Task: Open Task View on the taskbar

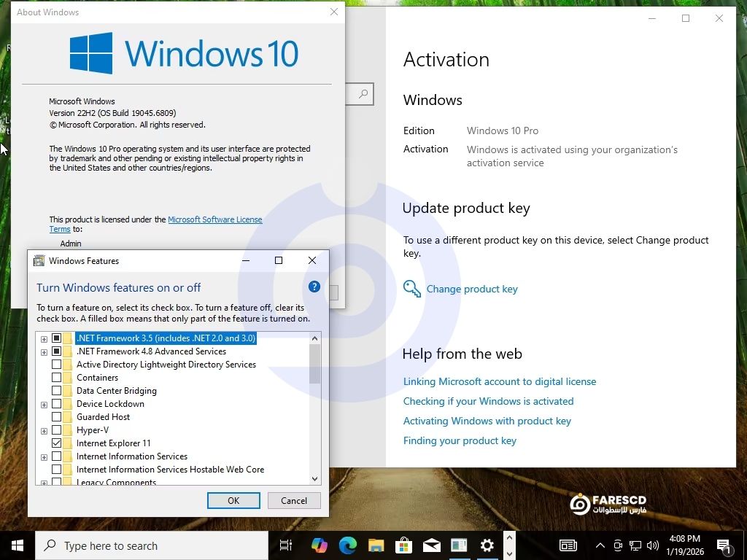Action: (x=286, y=545)
